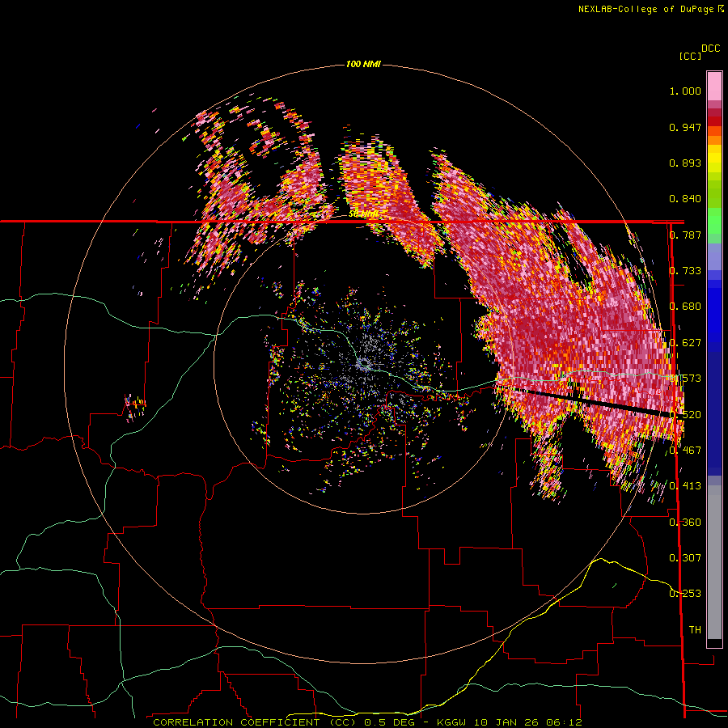Click the 0.840 scale value
The image size is (728, 728).
[685, 199]
